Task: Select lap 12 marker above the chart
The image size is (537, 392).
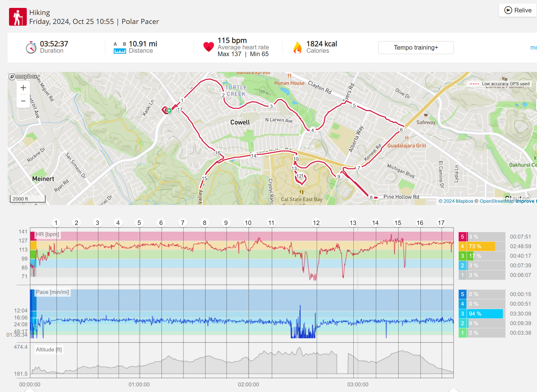Action: (316, 223)
